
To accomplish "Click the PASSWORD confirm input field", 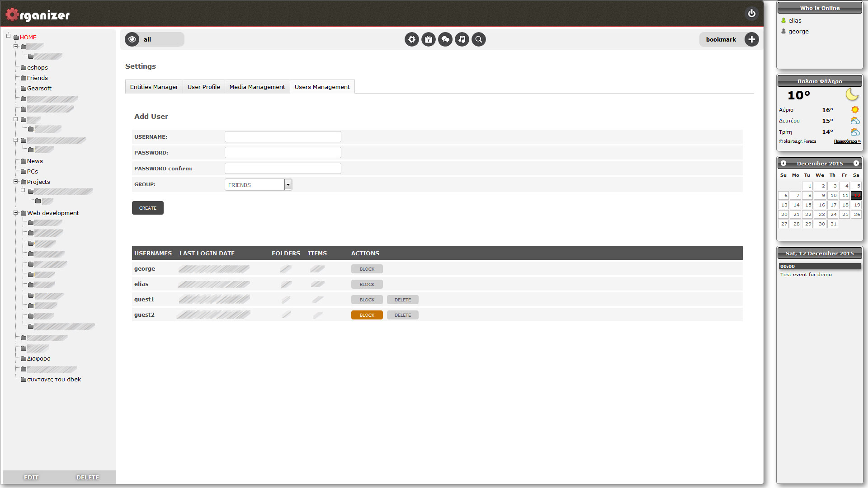I will (x=283, y=168).
